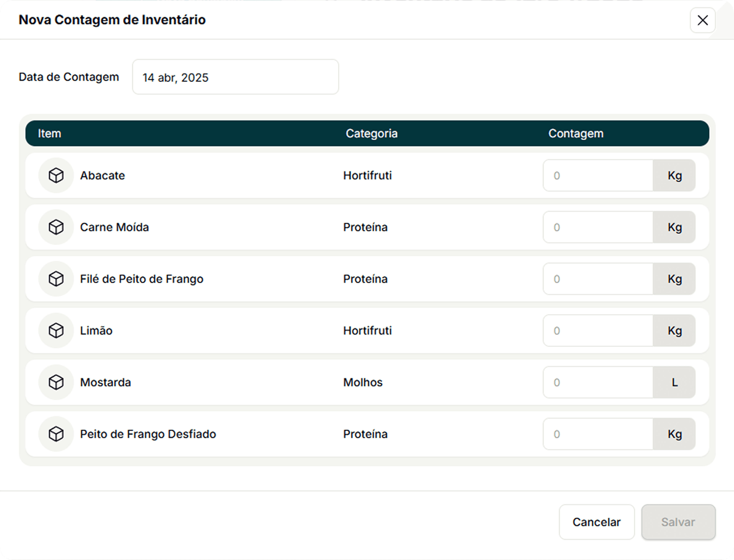
Task: Click the L unit label for Mostarda
Action: click(x=674, y=382)
